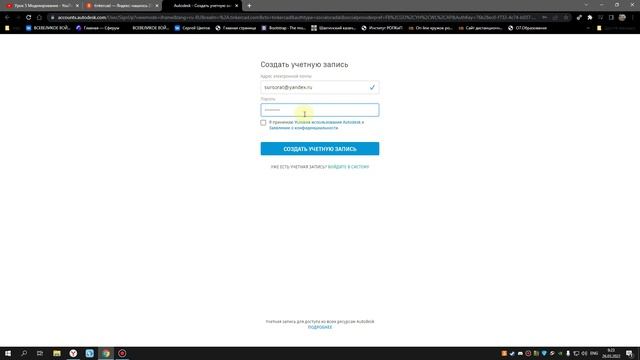Close the Autodesk account tab

click(236, 6)
